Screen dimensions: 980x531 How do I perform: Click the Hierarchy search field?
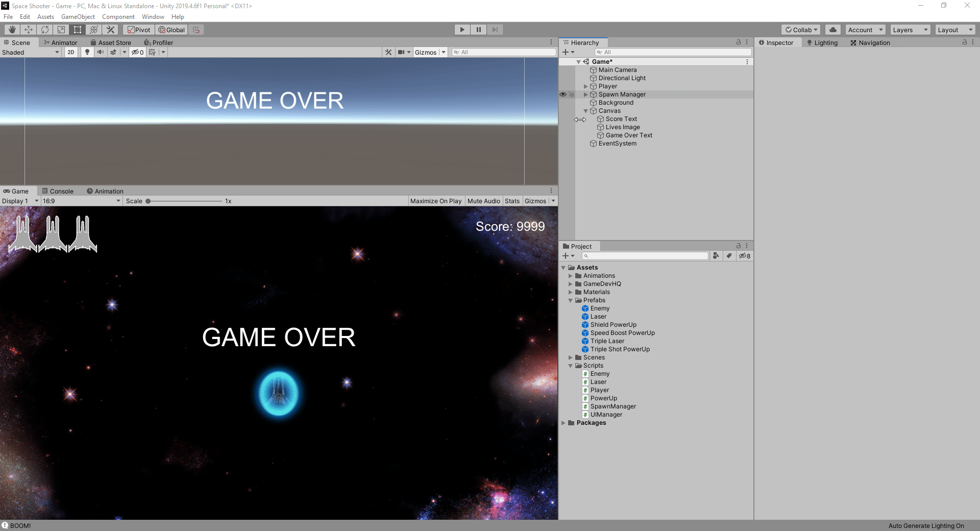[673, 52]
